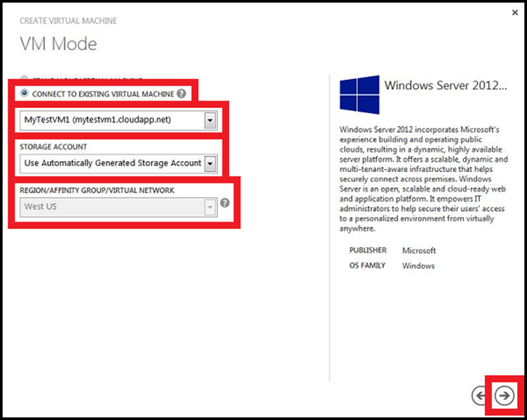The image size is (527, 420).
Task: Click the Windows Server 2012 logo
Action: (x=359, y=94)
